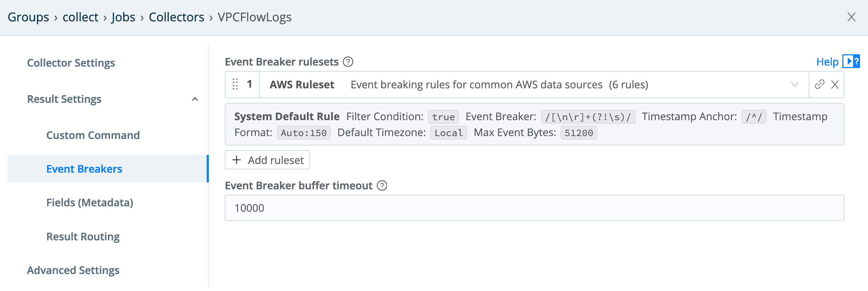Click the plus icon on Add ruleset
868x291 pixels.
(237, 160)
